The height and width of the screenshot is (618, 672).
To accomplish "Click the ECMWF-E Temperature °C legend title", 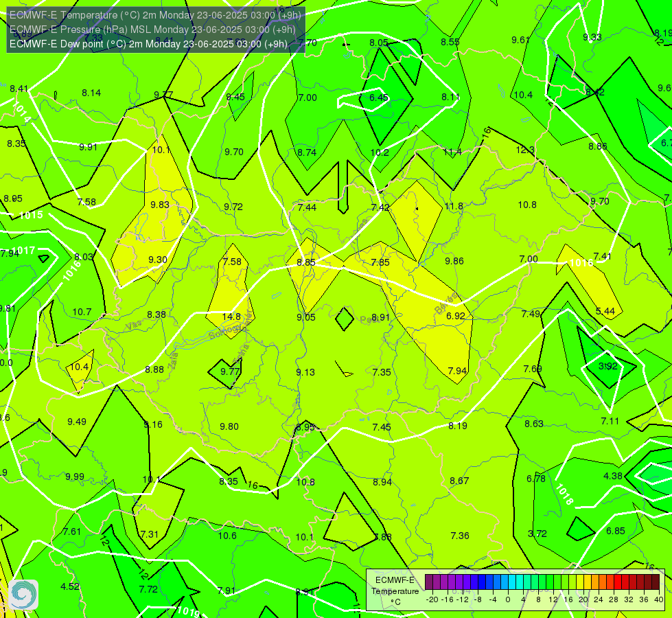I will pos(395,591).
